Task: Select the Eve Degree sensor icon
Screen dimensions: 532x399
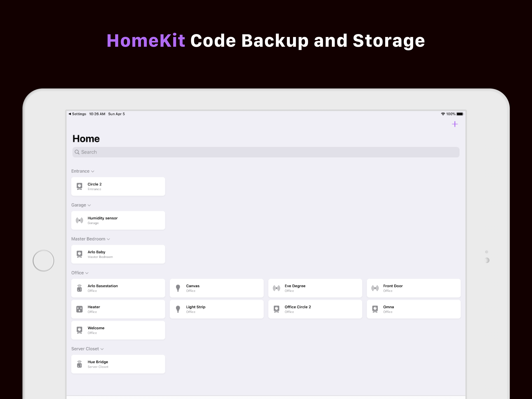Action: [276, 288]
